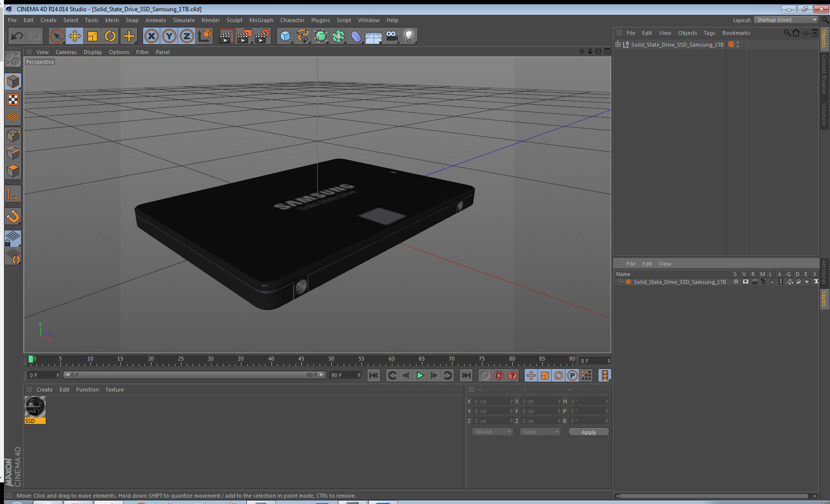This screenshot has width=830, height=504.
Task: Click the X position 0 cm field
Action: pos(493,401)
